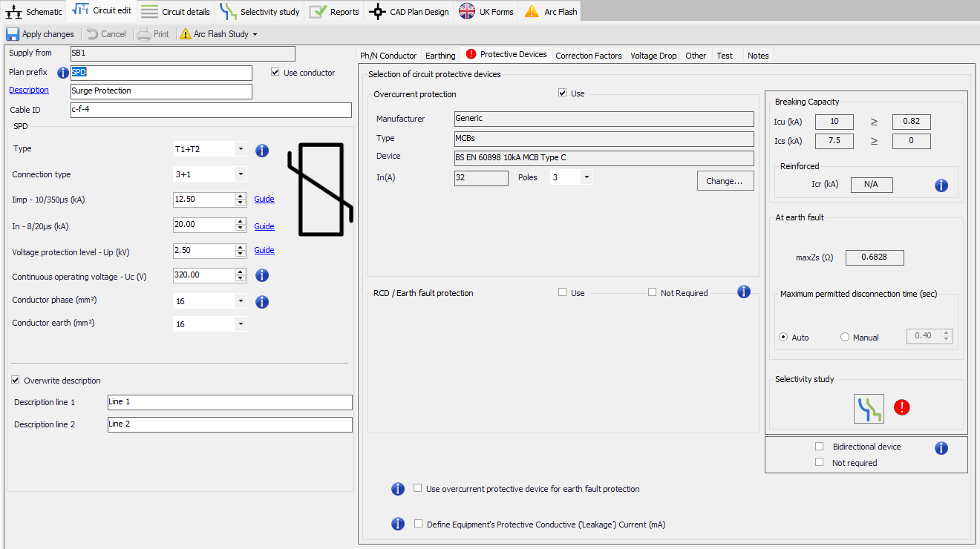Click info icon for RCD earth fault protection
Image resolution: width=980 pixels, height=549 pixels.
(744, 292)
